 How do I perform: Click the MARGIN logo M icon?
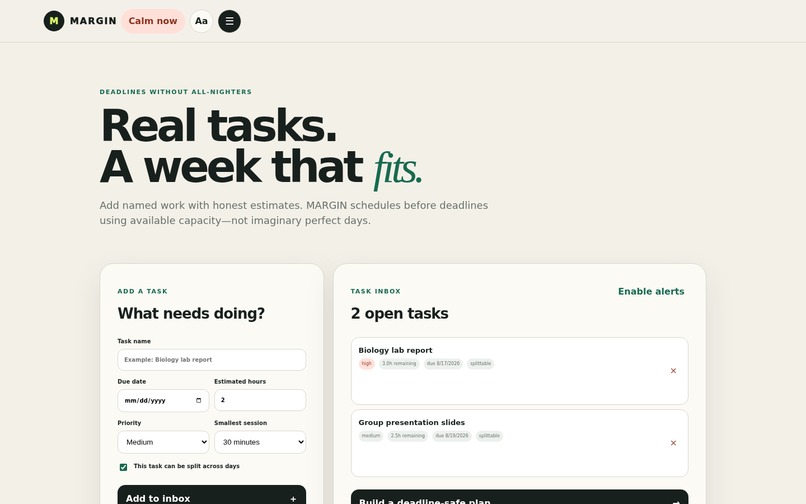pos(54,21)
